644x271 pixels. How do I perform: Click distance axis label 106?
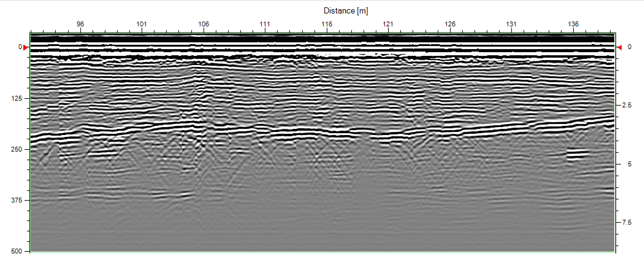click(204, 24)
